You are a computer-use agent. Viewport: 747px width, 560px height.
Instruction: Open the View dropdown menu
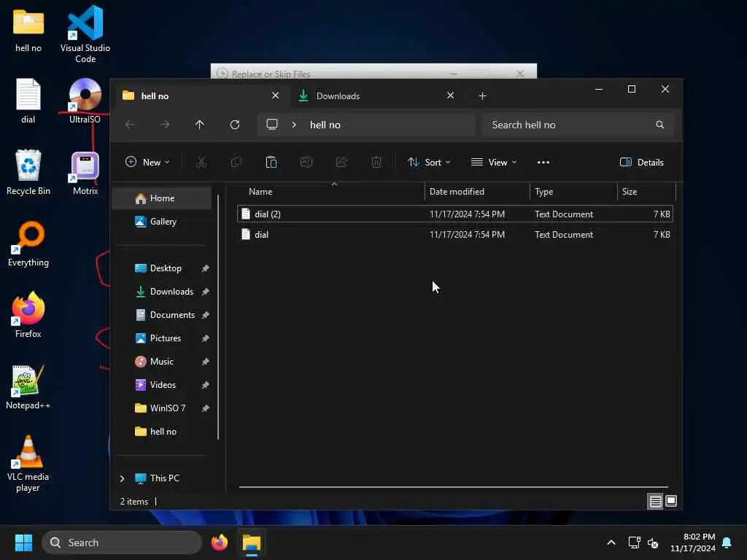(494, 163)
